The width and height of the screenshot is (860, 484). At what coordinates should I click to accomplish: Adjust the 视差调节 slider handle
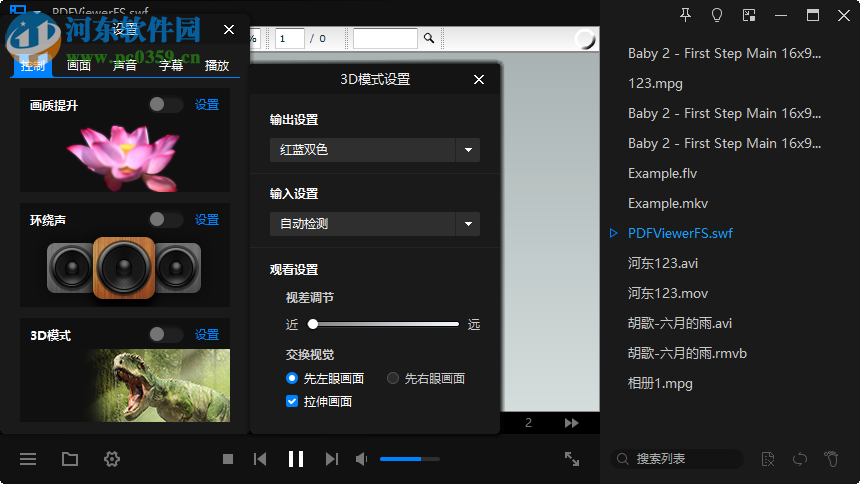pyautogui.click(x=313, y=324)
